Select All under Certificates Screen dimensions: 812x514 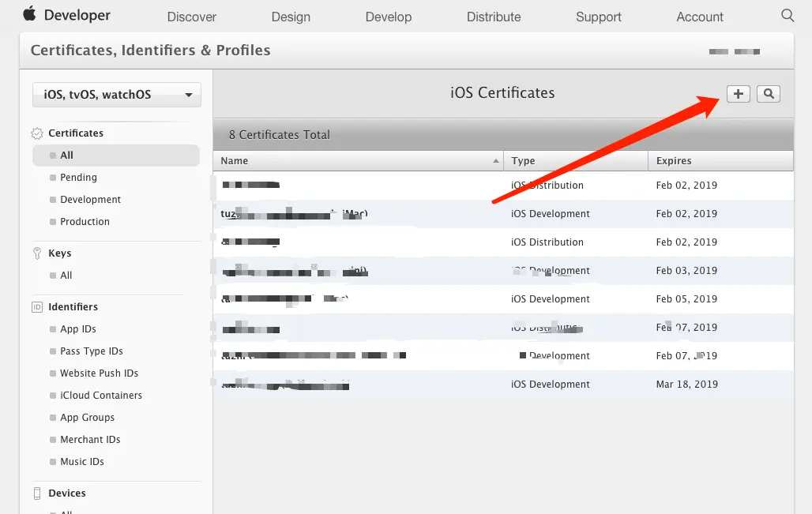116,156
